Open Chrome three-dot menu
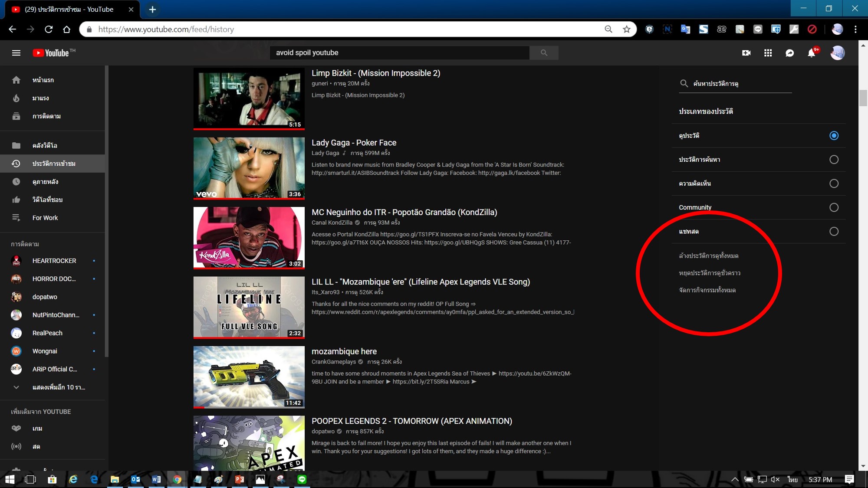This screenshot has width=868, height=488. pos(855,29)
